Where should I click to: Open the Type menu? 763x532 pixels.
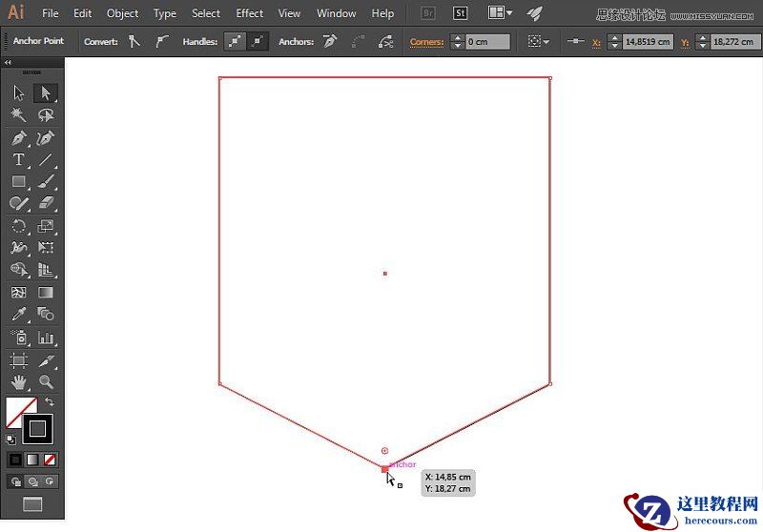(165, 13)
